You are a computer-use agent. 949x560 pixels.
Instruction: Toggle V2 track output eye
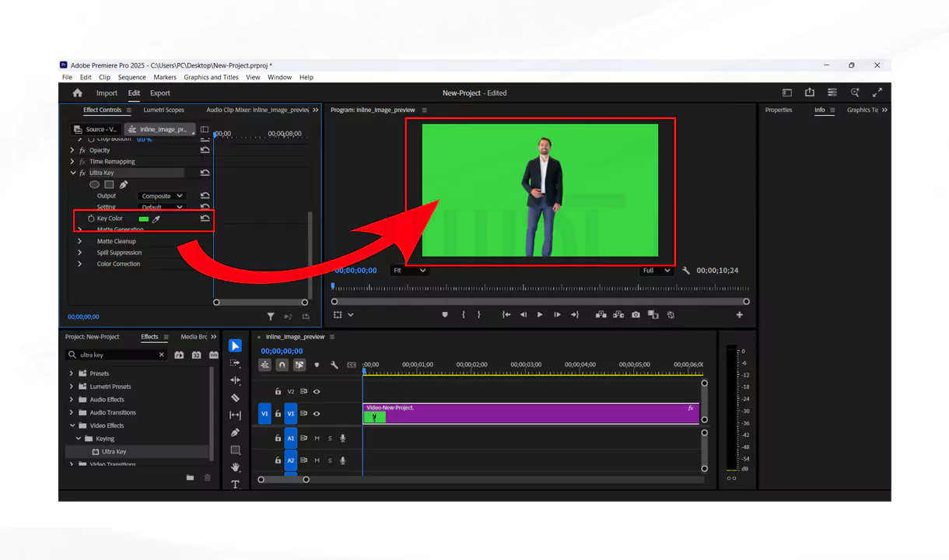pyautogui.click(x=317, y=391)
